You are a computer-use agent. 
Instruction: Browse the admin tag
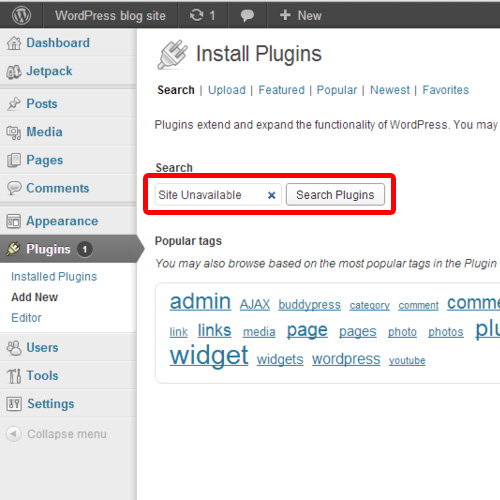pyautogui.click(x=200, y=302)
